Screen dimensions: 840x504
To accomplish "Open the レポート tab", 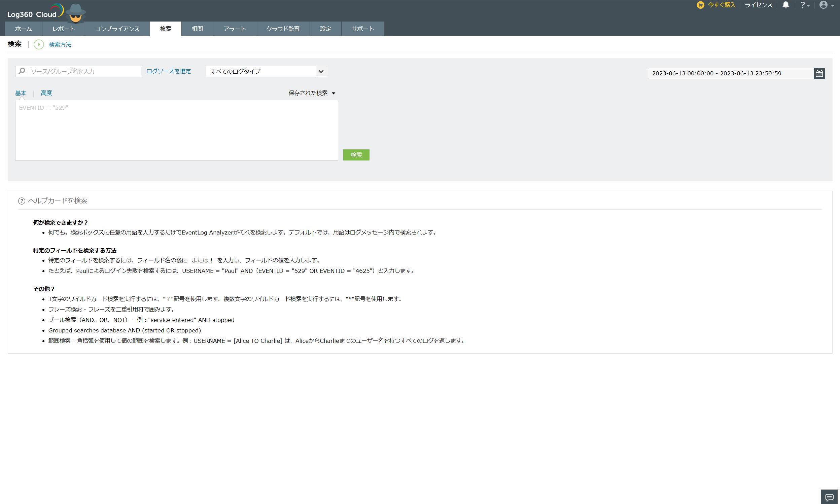I will pos(64,29).
